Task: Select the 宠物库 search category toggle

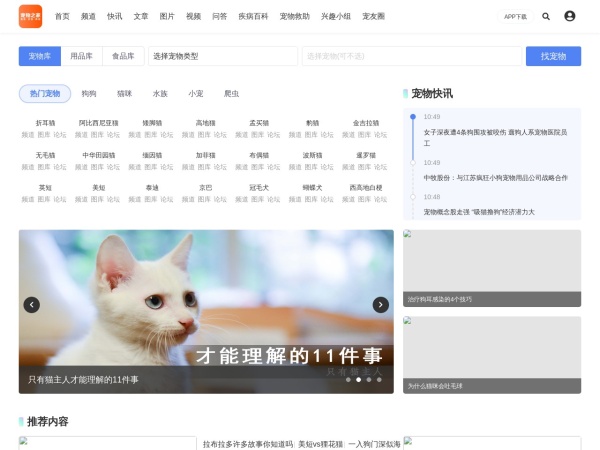Action: [41, 56]
